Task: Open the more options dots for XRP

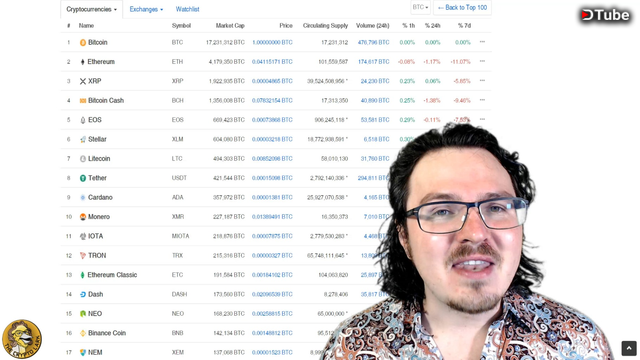Action: pos(482,81)
